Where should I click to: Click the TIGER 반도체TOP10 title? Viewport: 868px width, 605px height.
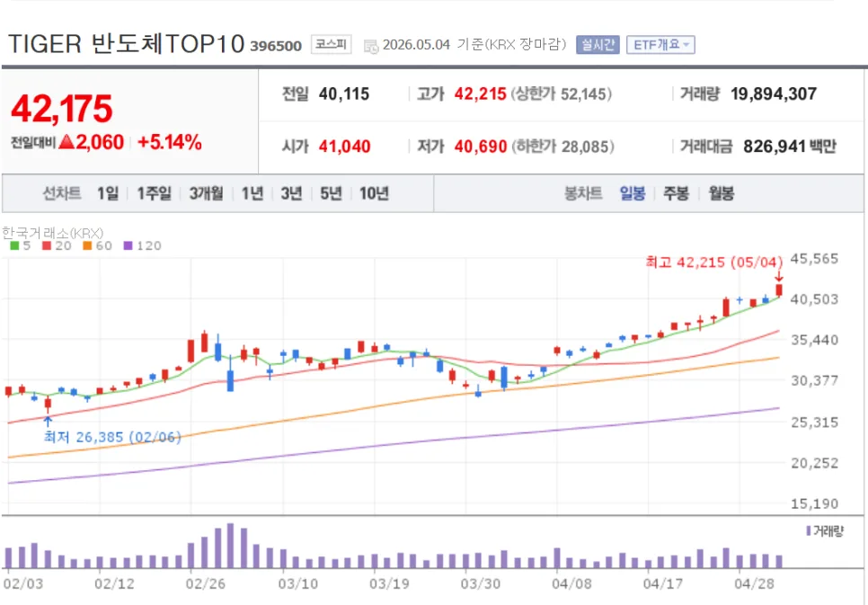point(126,44)
